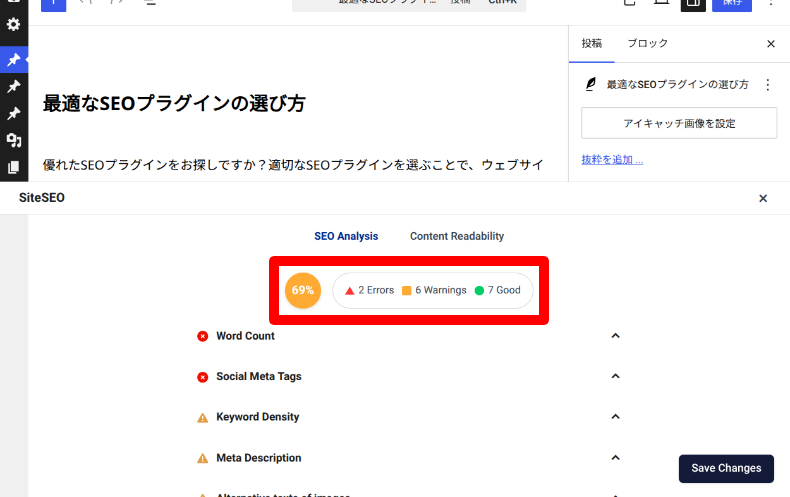Click the 抜粋を追加 link
This screenshot has width=790, height=497.
[x=612, y=160]
